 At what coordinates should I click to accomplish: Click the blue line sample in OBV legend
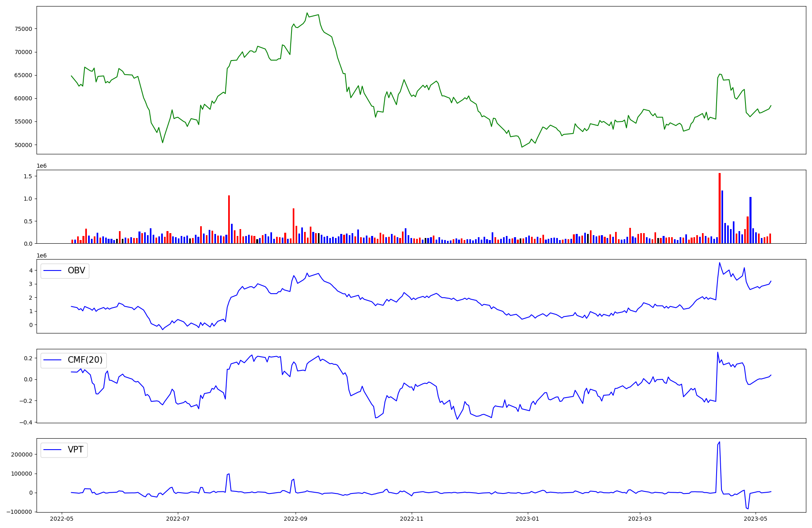pos(52,271)
